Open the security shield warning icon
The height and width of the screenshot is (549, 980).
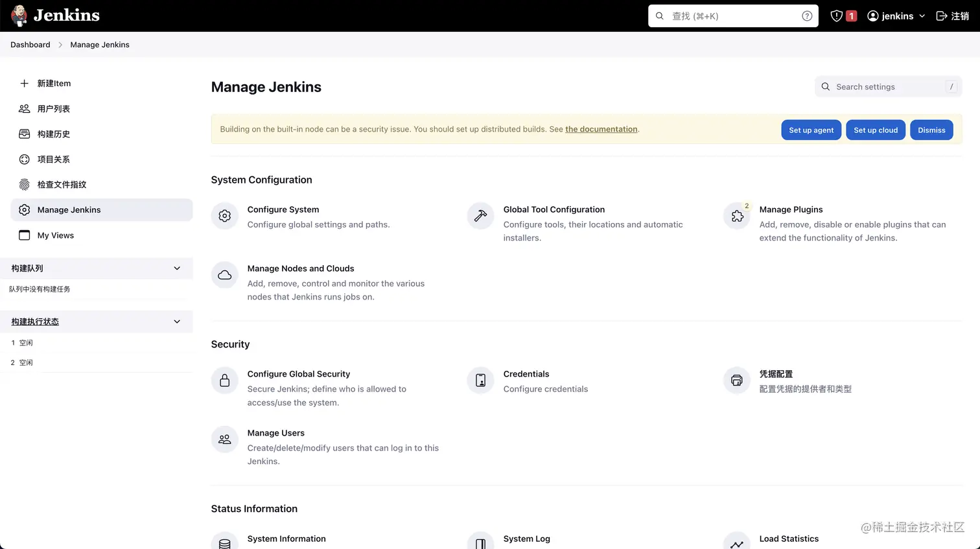click(837, 16)
